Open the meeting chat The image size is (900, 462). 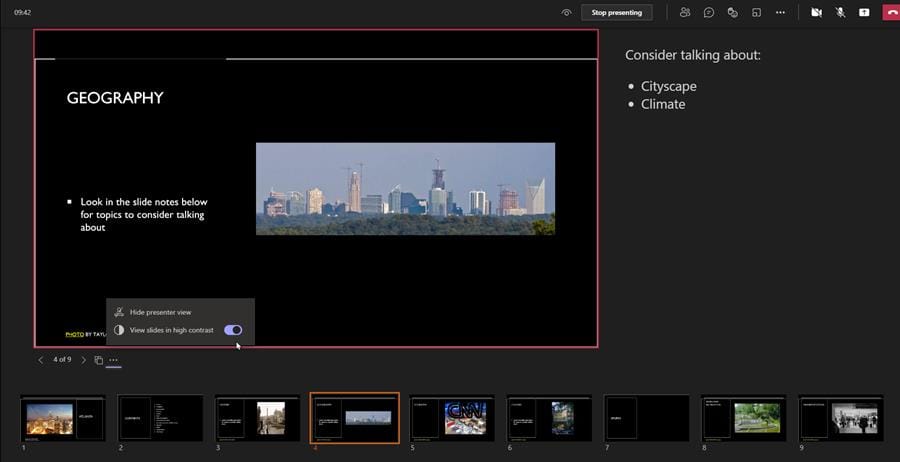coord(709,13)
